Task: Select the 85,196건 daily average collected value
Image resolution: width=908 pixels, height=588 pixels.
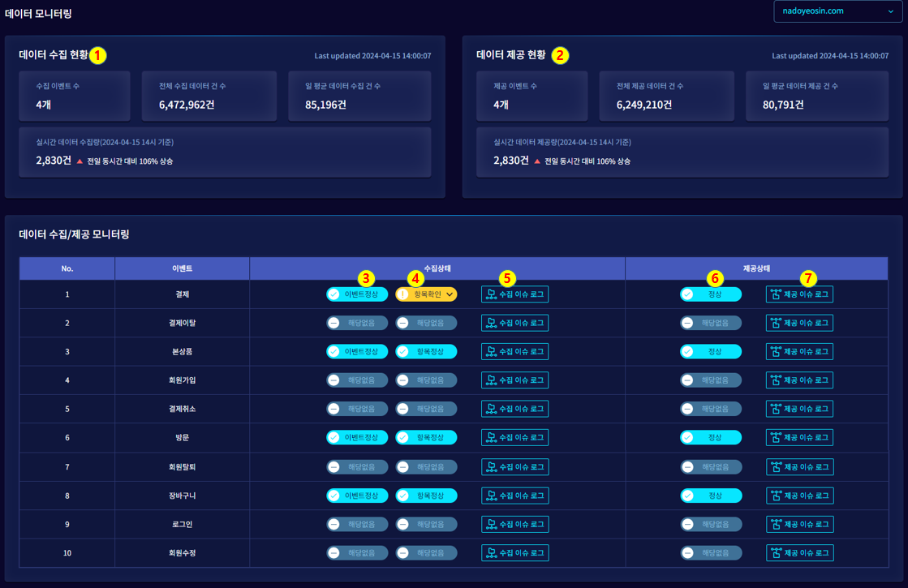Action: [325, 105]
